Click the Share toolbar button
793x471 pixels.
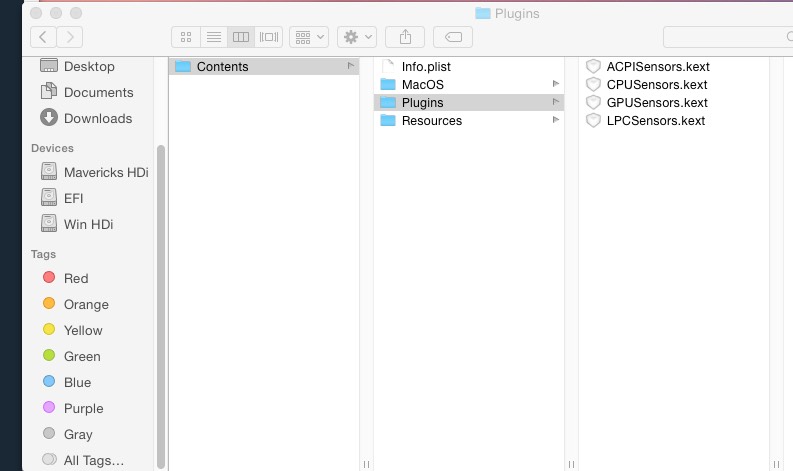(405, 37)
